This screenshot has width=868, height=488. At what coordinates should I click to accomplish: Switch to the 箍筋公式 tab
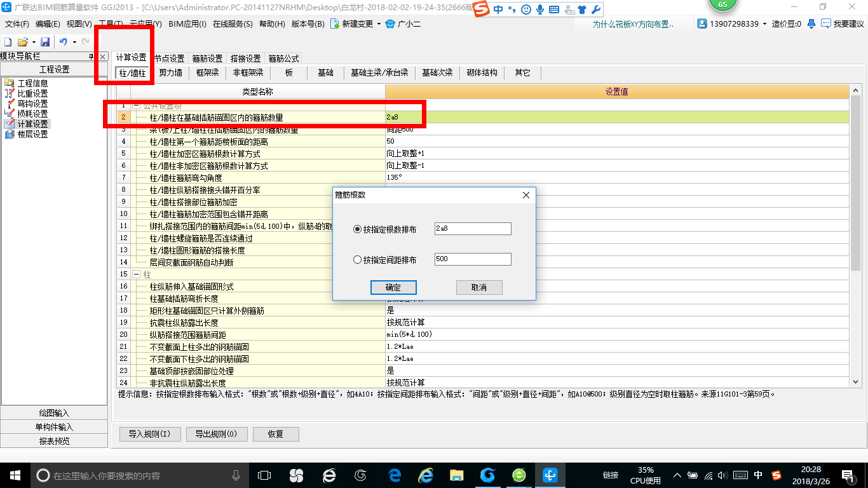click(x=284, y=58)
